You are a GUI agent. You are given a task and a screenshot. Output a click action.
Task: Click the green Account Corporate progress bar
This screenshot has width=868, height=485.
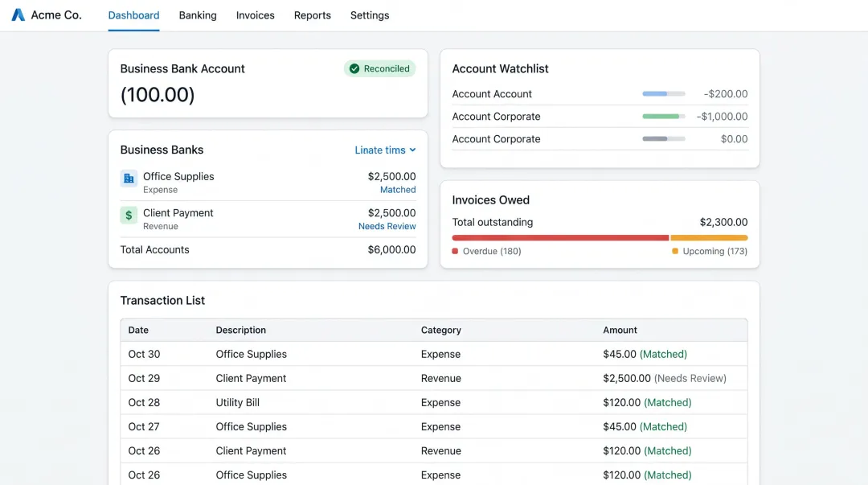coord(663,117)
